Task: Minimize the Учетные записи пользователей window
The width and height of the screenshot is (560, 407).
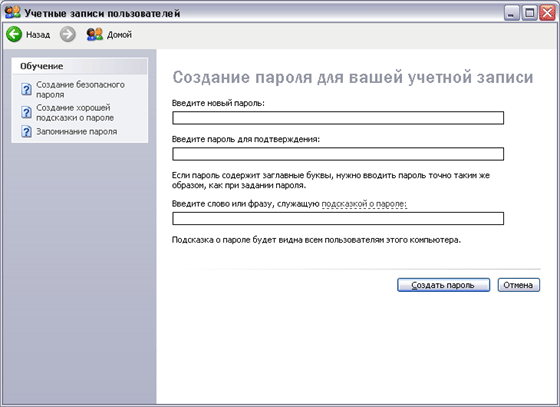Action: click(512, 13)
